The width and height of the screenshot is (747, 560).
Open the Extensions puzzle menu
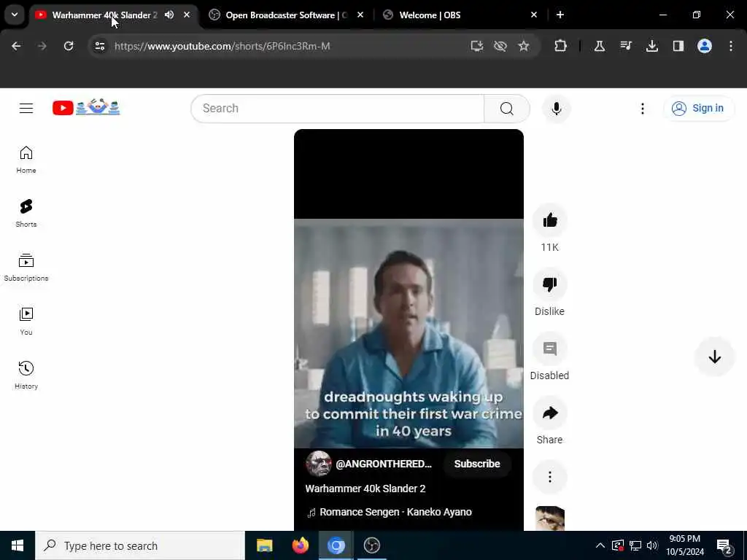tap(561, 46)
